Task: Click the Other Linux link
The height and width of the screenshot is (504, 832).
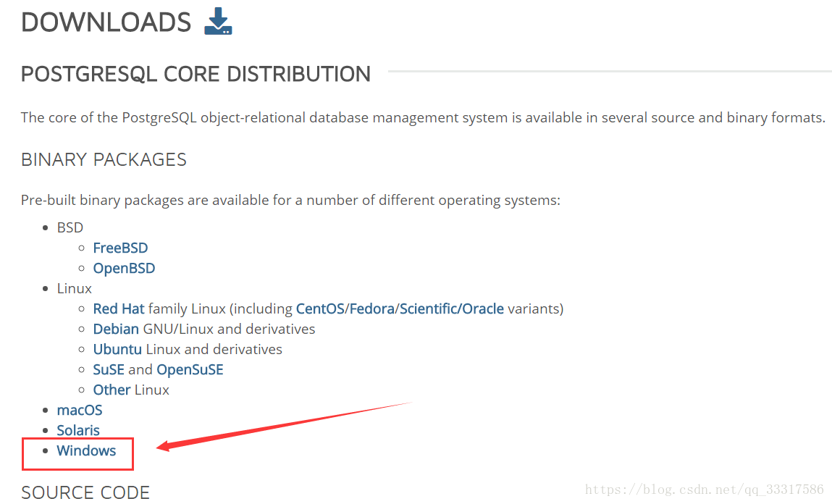Action: pos(111,390)
